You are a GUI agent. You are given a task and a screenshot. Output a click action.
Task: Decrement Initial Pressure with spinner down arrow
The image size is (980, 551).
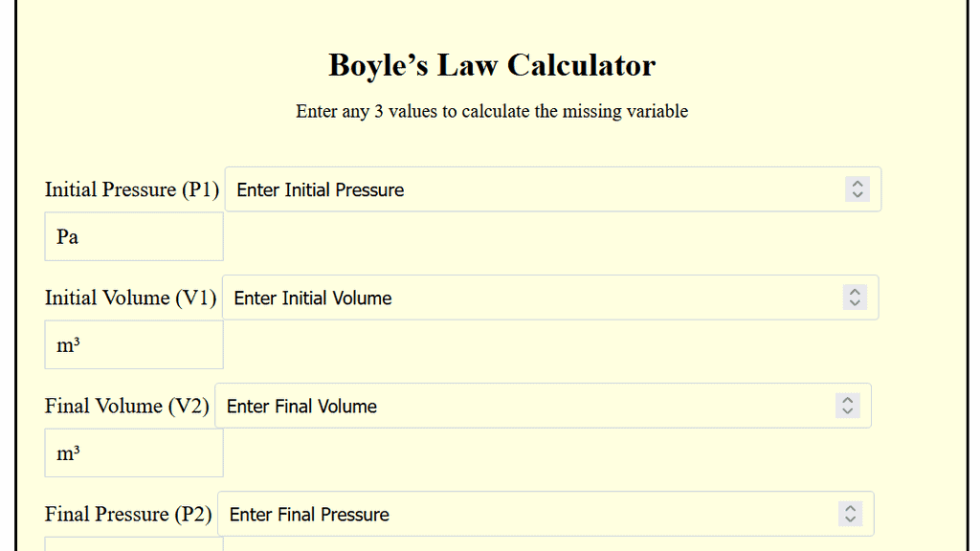pos(857,194)
